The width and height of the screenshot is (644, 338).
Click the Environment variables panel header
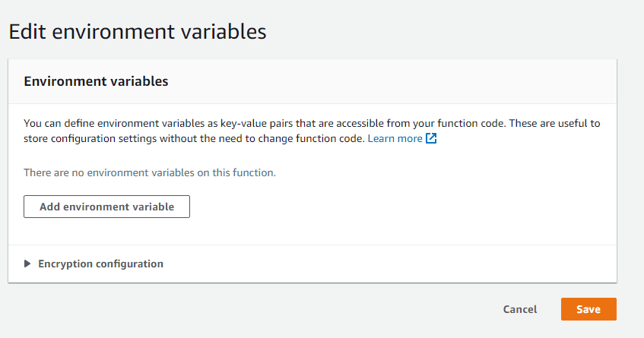click(96, 81)
